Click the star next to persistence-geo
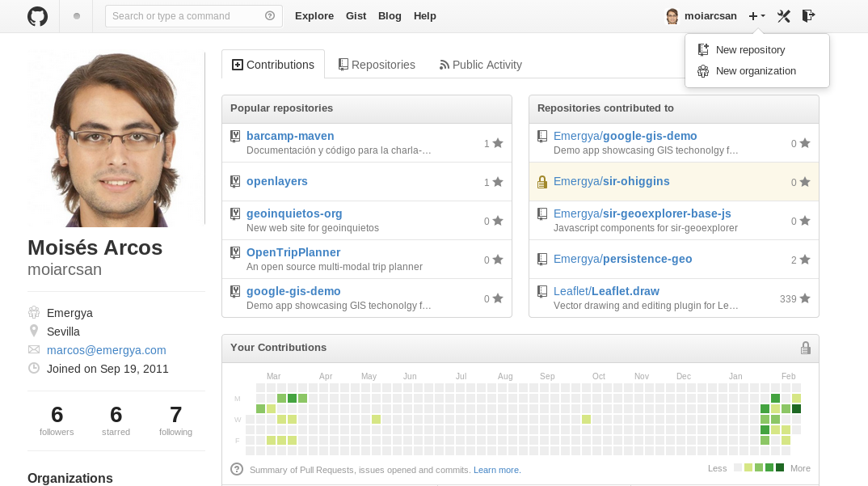Image resolution: width=868 pixels, height=486 pixels. pos(805,260)
